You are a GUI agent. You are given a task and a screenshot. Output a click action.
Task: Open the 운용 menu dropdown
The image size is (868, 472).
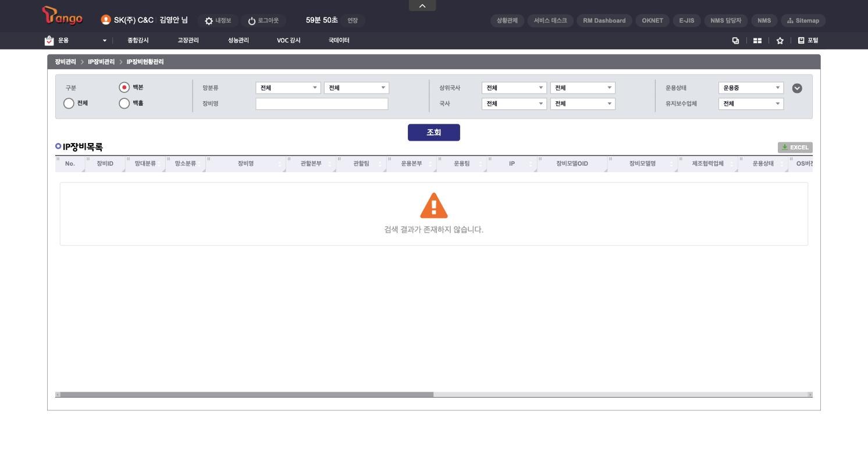coord(105,41)
